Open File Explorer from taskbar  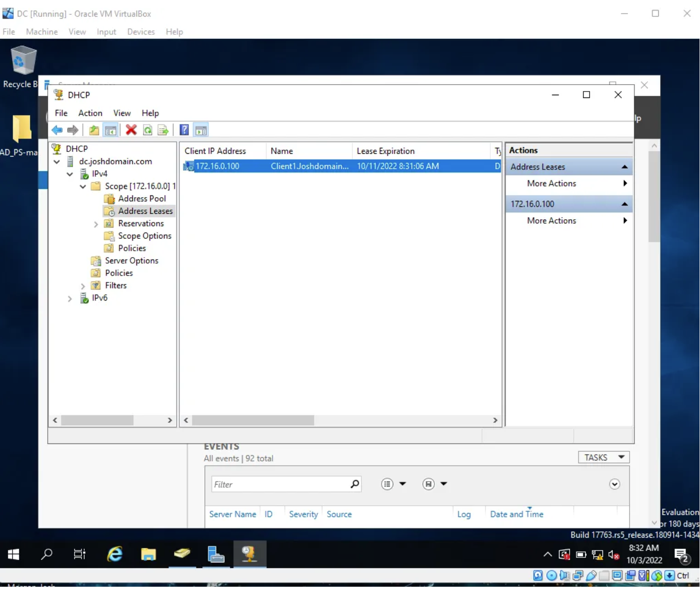[x=148, y=555]
